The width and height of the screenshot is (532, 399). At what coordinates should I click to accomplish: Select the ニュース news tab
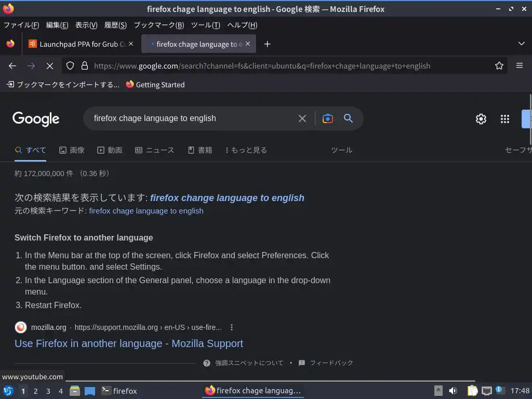155,150
